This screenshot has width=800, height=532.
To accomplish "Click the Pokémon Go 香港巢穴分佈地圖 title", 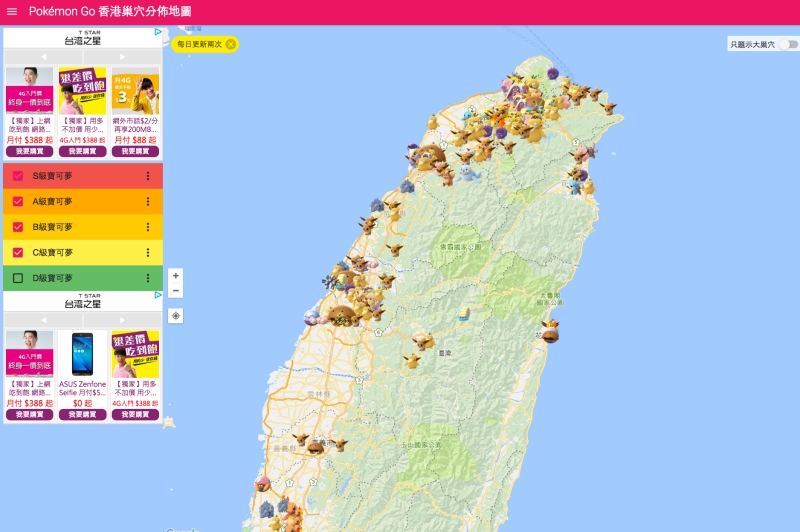I will click(x=110, y=11).
